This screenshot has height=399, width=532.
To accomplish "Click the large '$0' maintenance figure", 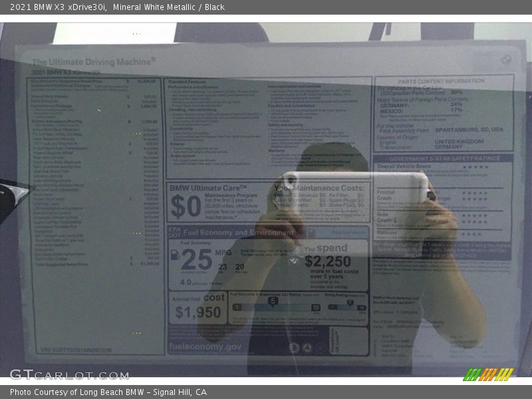I will (x=186, y=206).
